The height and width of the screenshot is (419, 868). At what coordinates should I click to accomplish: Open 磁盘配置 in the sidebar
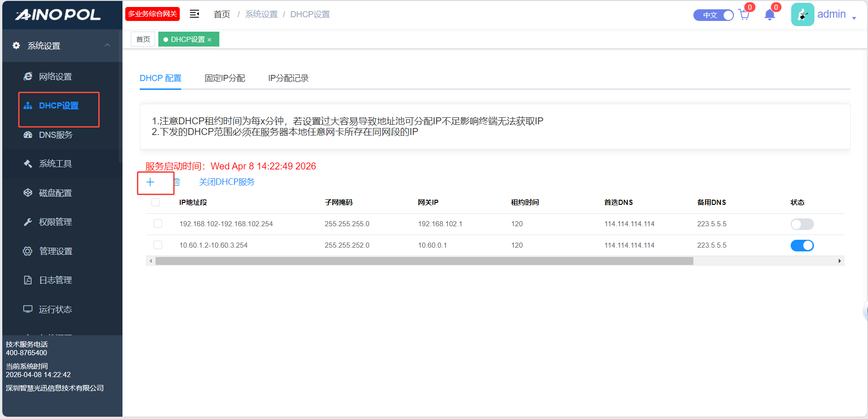click(x=55, y=193)
